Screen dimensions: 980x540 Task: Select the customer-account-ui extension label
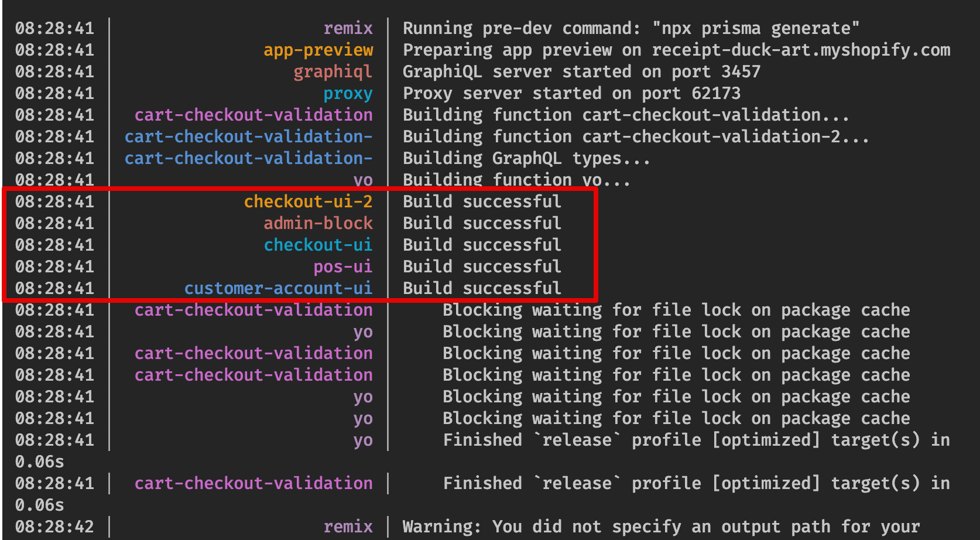(278, 288)
